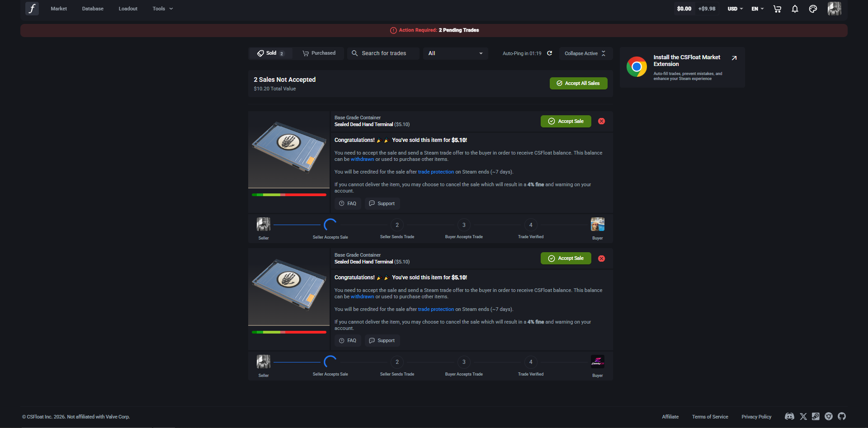868x428 pixels.
Task: Open the profile avatar menu
Action: click(834, 9)
